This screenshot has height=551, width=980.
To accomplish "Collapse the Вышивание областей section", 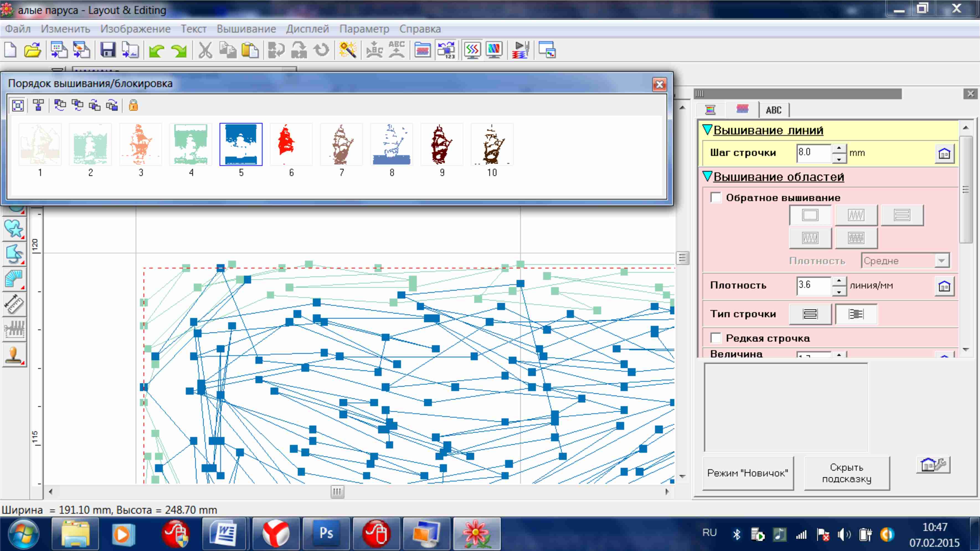I will (707, 177).
